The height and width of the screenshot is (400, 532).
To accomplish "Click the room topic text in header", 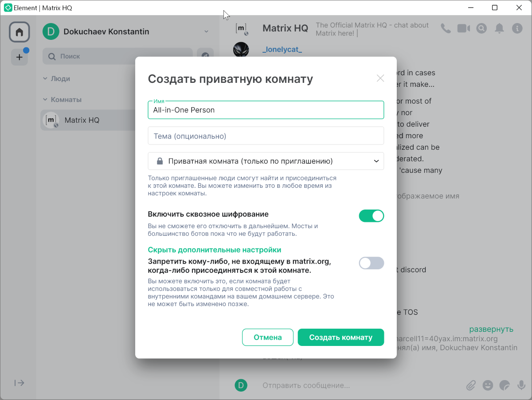I will [372, 29].
